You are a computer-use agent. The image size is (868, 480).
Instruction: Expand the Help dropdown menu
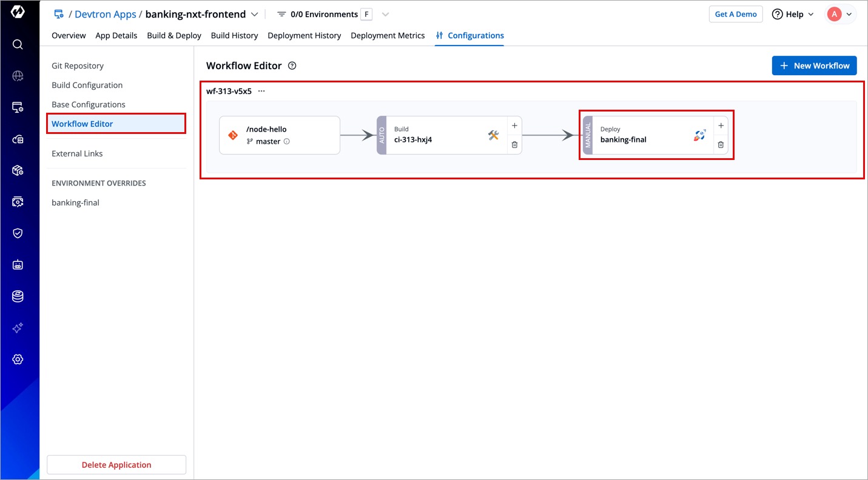(x=793, y=14)
